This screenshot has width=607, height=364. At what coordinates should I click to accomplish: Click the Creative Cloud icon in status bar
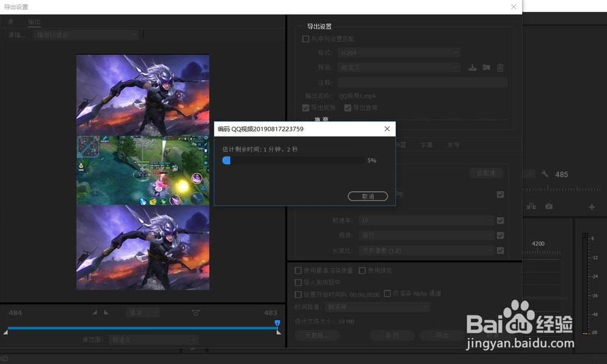click(4, 359)
